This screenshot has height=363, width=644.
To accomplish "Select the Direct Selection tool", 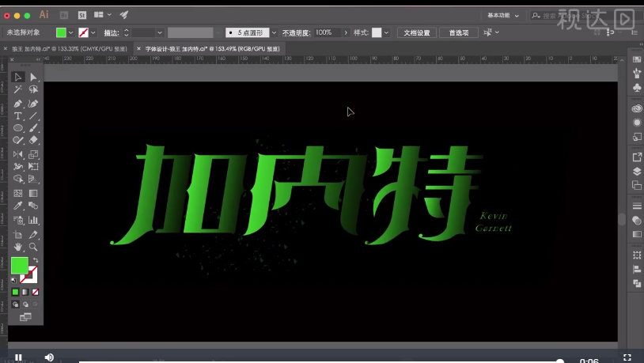I will 33,78.
